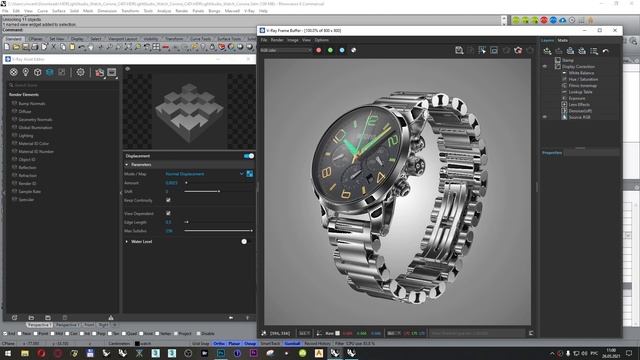Screen dimensions: 640x360
Task: Switch to the Stats tab
Action: click(x=562, y=40)
